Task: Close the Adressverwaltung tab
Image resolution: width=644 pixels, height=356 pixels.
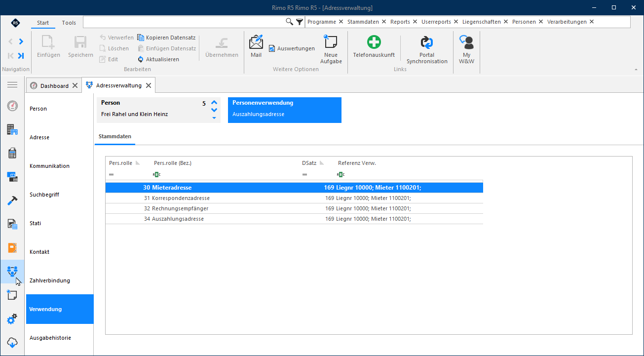Action: pos(148,85)
